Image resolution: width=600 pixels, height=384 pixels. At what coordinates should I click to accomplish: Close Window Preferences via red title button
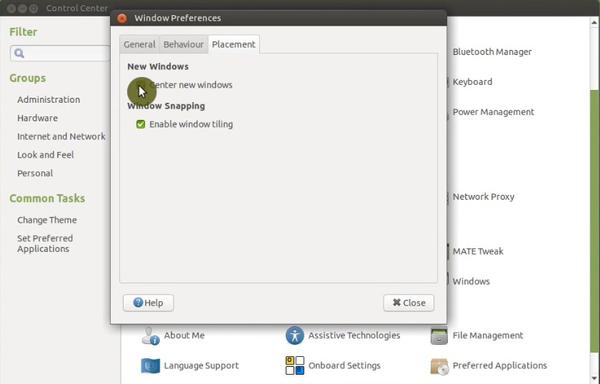122,18
